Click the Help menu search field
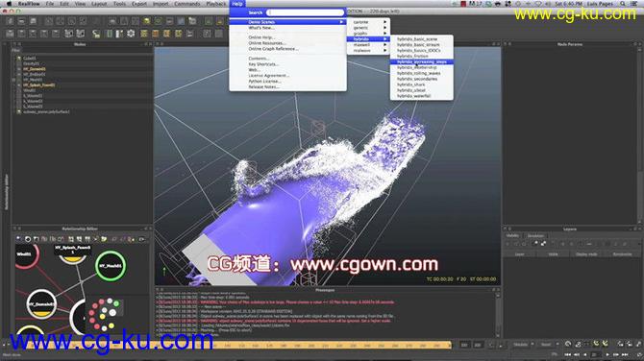This screenshot has width=644, height=361. pyautogui.click(x=305, y=12)
